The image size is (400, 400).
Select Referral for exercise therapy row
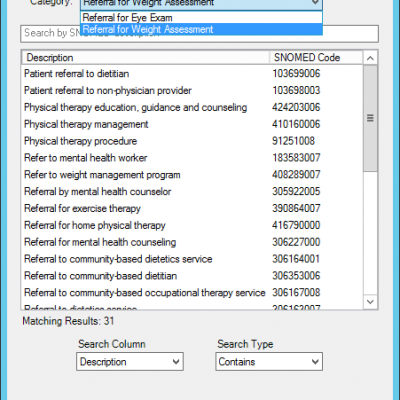coord(192,208)
